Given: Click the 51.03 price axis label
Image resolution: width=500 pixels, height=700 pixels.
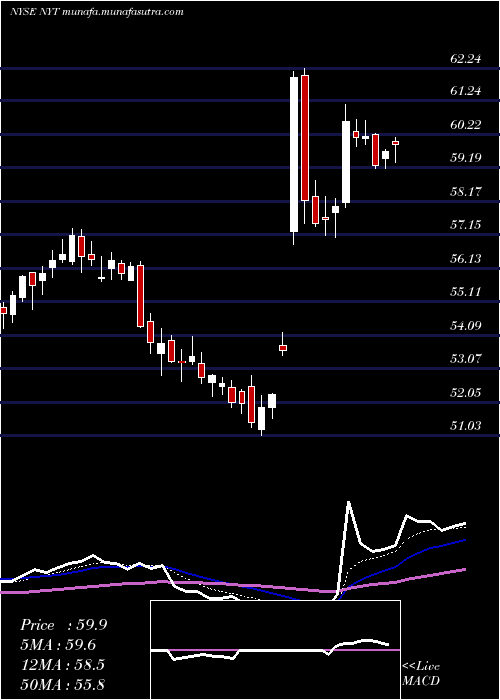Looking at the screenshot, I should click(x=466, y=426).
